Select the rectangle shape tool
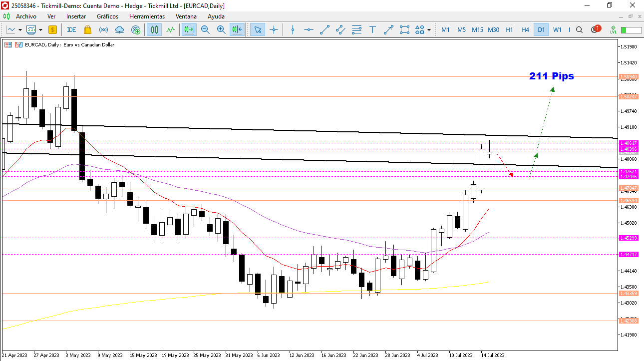Viewport: 644px width, 361px height. (x=404, y=29)
